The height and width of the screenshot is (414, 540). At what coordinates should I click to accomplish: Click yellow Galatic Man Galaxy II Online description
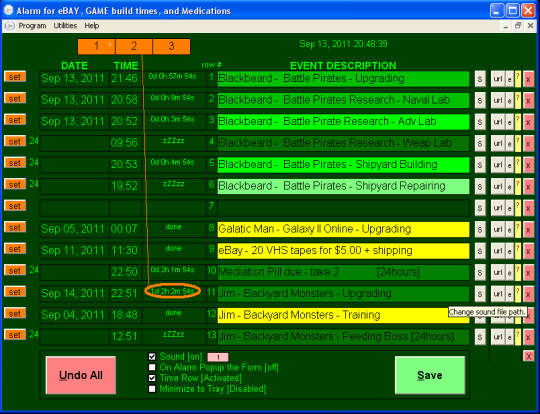point(343,229)
